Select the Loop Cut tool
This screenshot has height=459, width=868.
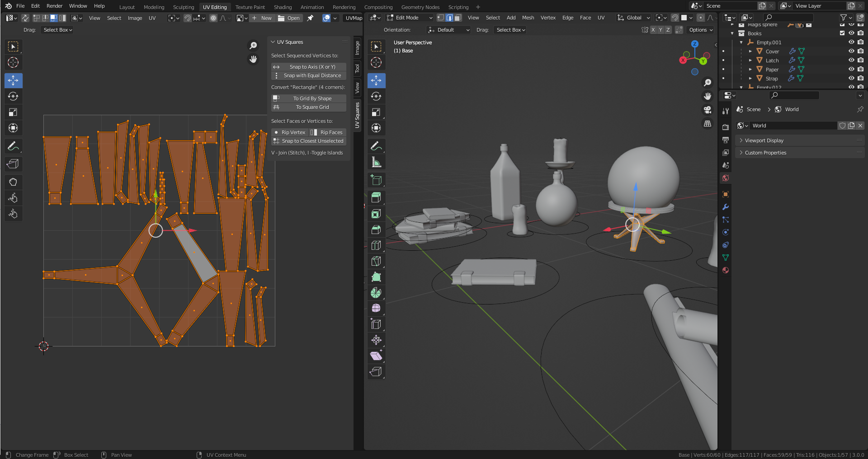click(376, 245)
